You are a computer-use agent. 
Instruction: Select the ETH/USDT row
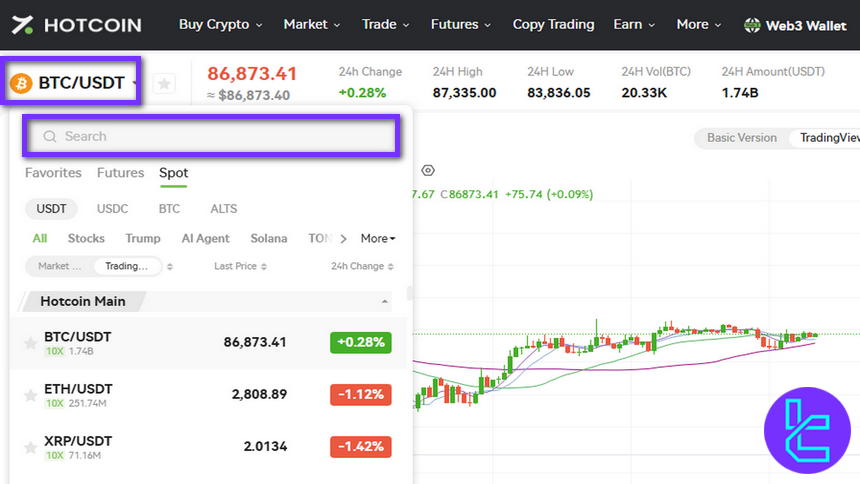click(208, 395)
